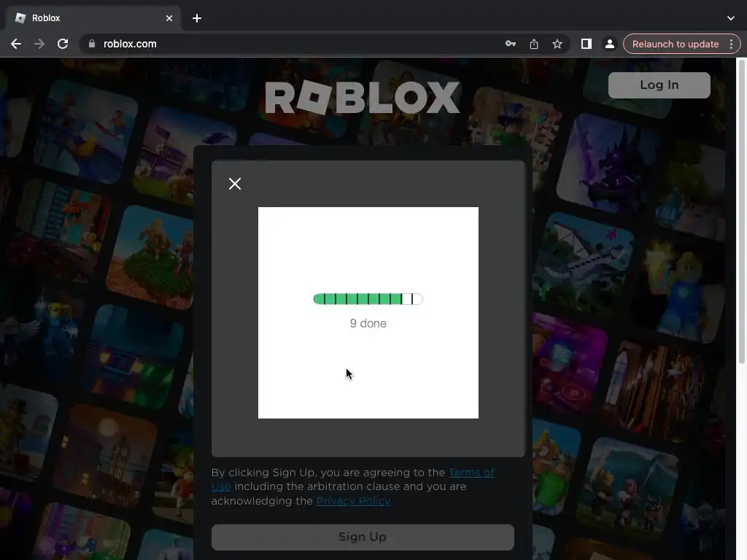The height and width of the screenshot is (560, 747).
Task: Close the verification dialog with the X
Action: [234, 184]
